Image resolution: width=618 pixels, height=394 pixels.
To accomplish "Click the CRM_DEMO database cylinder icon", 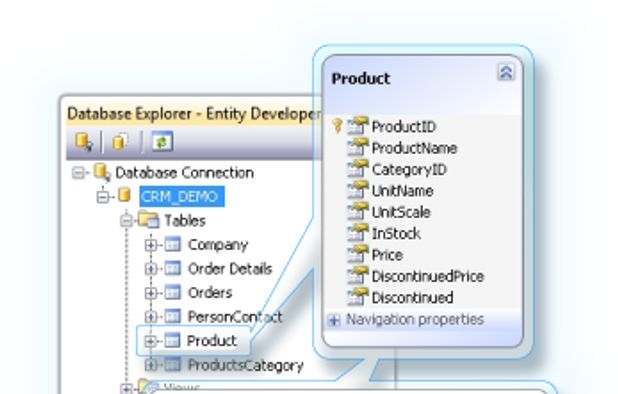I will click(x=125, y=195).
